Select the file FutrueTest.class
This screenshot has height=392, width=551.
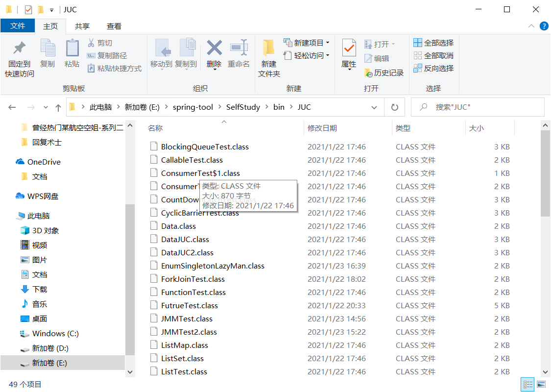190,305
